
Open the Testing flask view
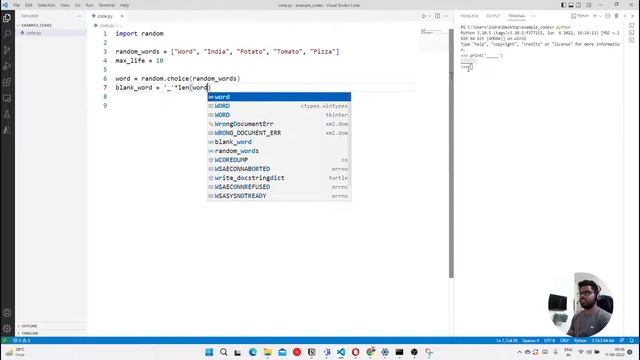click(7, 114)
